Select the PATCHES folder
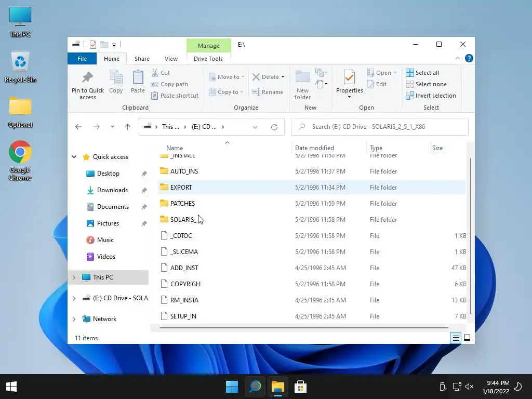 [312, 204]
